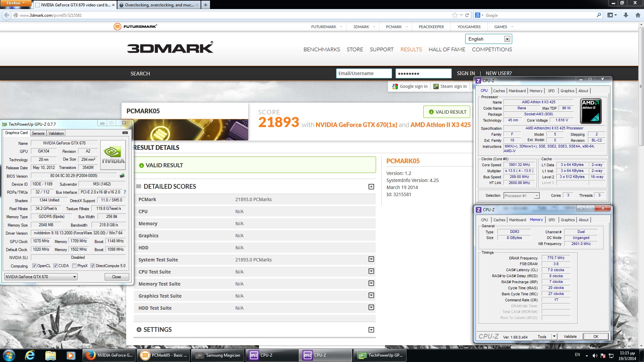Click the NVIDIA logo in GPU-Z
Image resolution: width=644 pixels, height=362 pixels.
point(113,155)
